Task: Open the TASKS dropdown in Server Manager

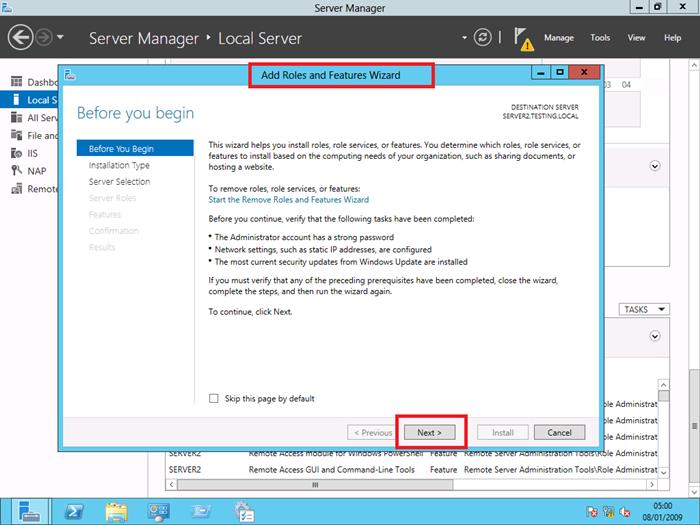Action: tap(644, 309)
